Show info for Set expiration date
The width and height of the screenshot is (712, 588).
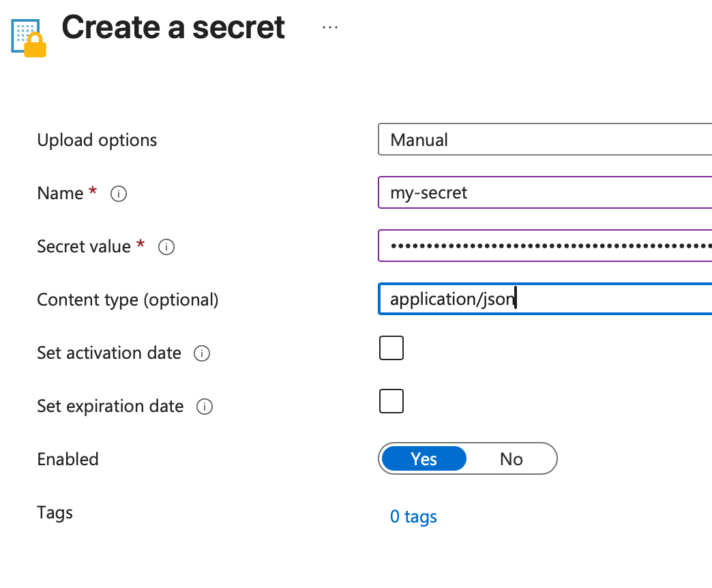[x=205, y=407]
